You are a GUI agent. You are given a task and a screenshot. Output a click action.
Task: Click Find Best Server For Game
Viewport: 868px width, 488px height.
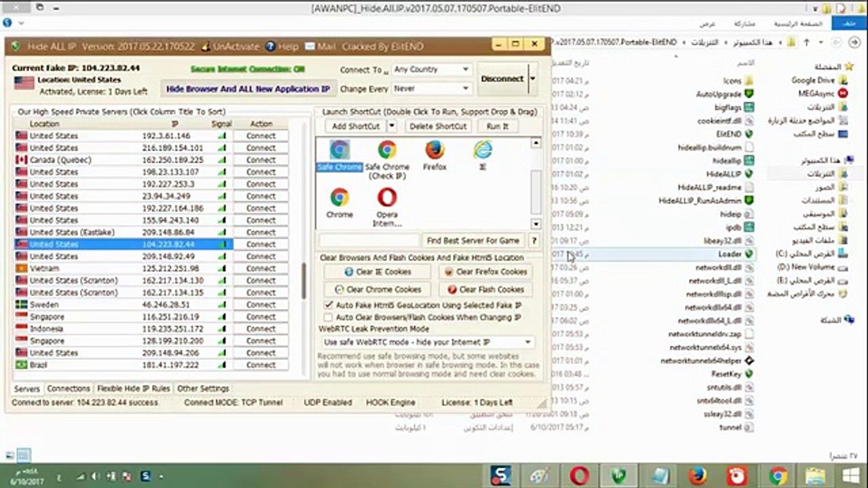[x=473, y=241]
